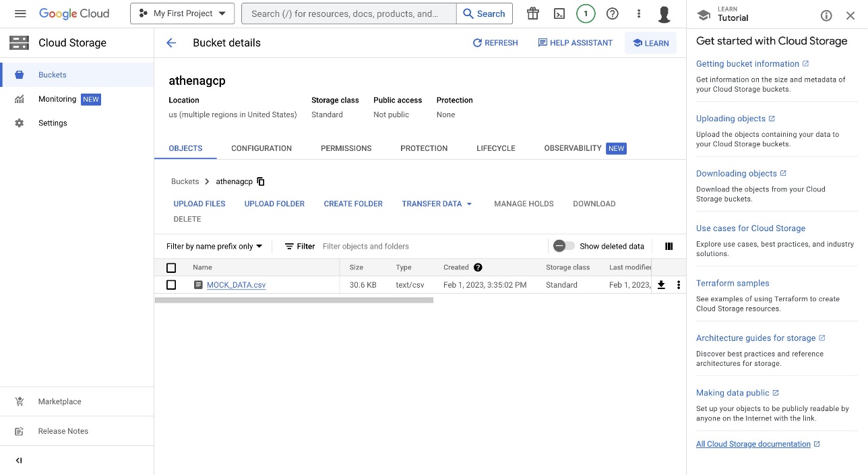This screenshot has width=868, height=475.
Task: Open the My First Project selector
Action: 182,13
